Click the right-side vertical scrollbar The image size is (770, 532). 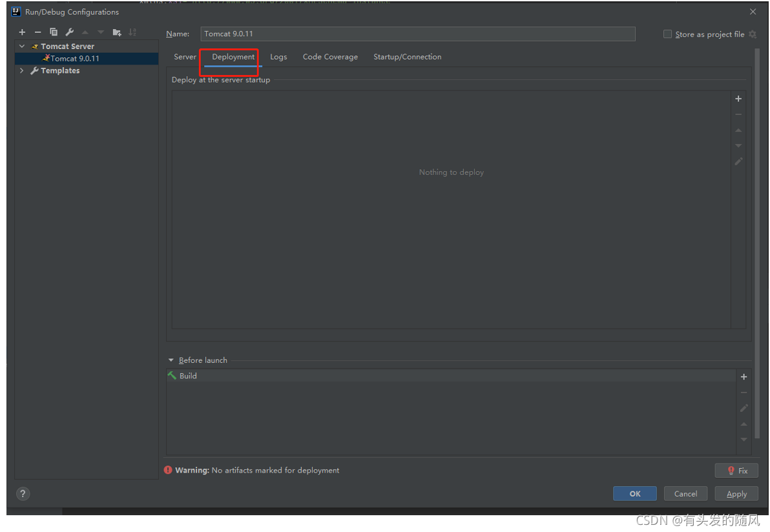757,243
